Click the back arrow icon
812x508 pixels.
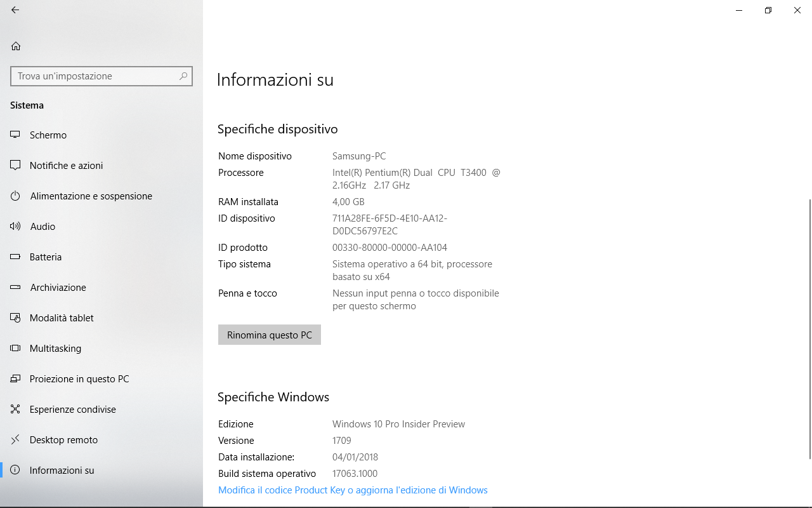coord(15,10)
